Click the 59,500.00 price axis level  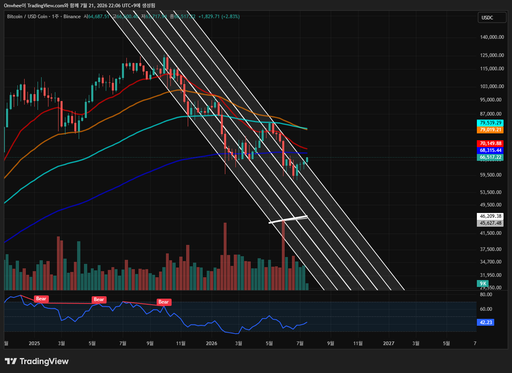[x=491, y=175]
